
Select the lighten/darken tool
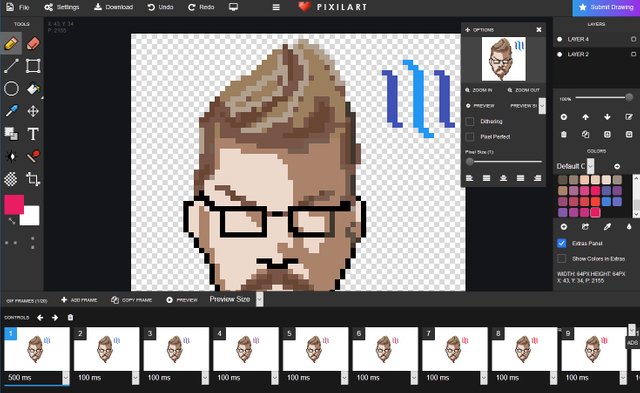(11, 156)
